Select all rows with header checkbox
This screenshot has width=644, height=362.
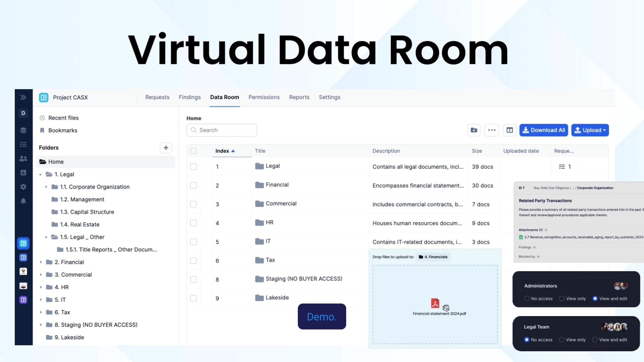tap(194, 151)
